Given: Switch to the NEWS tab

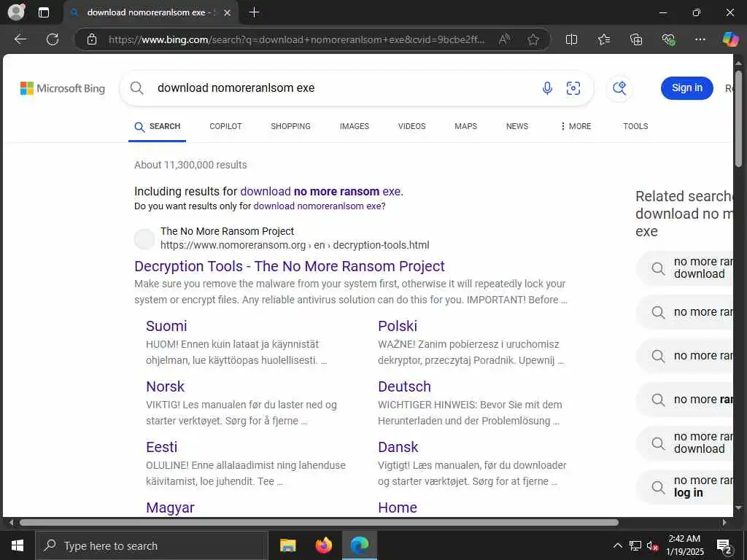Looking at the screenshot, I should coord(517,126).
